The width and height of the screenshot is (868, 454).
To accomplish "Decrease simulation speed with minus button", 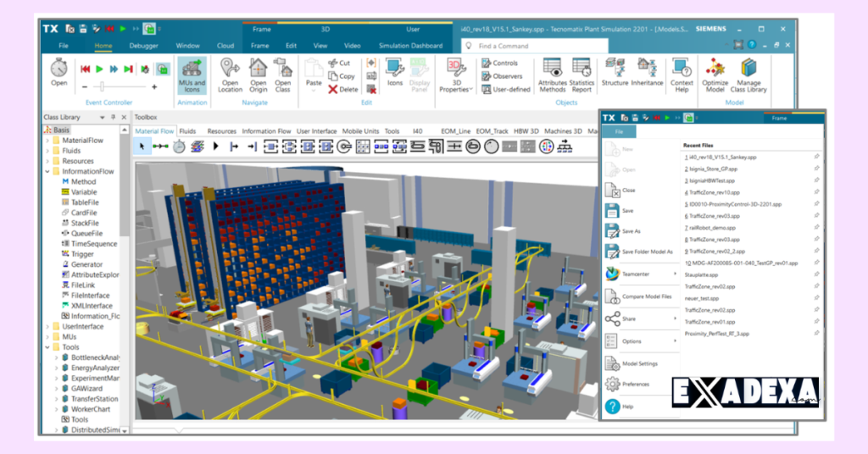I will tap(84, 86).
